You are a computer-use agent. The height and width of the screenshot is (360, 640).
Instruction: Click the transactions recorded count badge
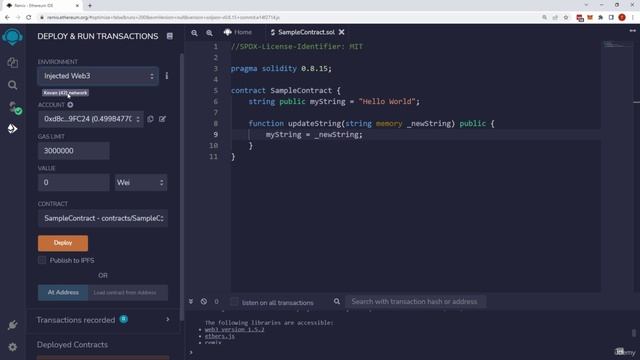pyautogui.click(x=124, y=319)
